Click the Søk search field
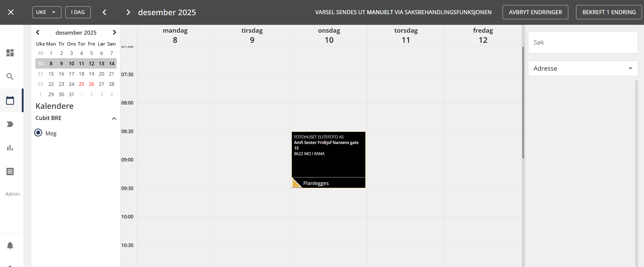The width and height of the screenshot is (644, 267). coord(583,42)
